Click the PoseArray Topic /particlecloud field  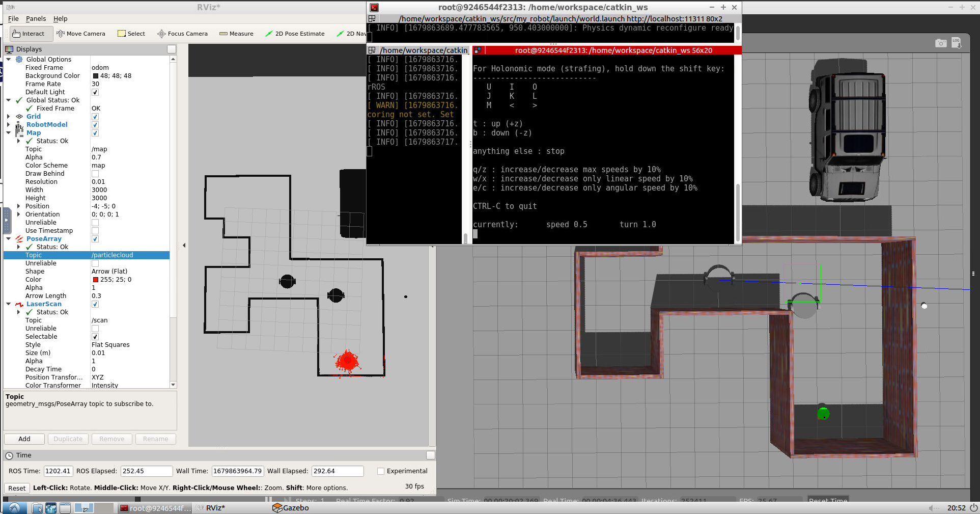pos(130,255)
